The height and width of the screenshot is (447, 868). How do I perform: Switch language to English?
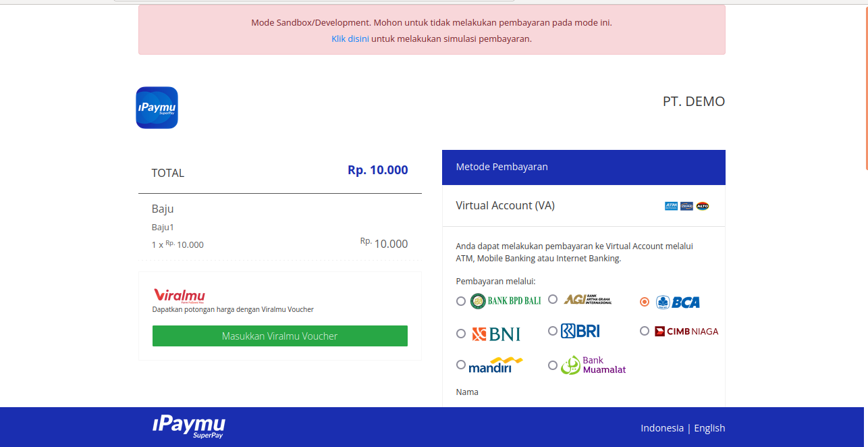(x=709, y=428)
